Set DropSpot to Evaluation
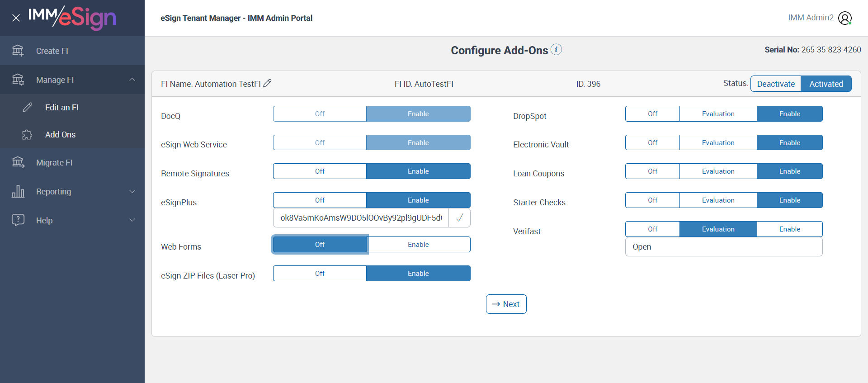Screen dimensions: 868x383 (718, 114)
